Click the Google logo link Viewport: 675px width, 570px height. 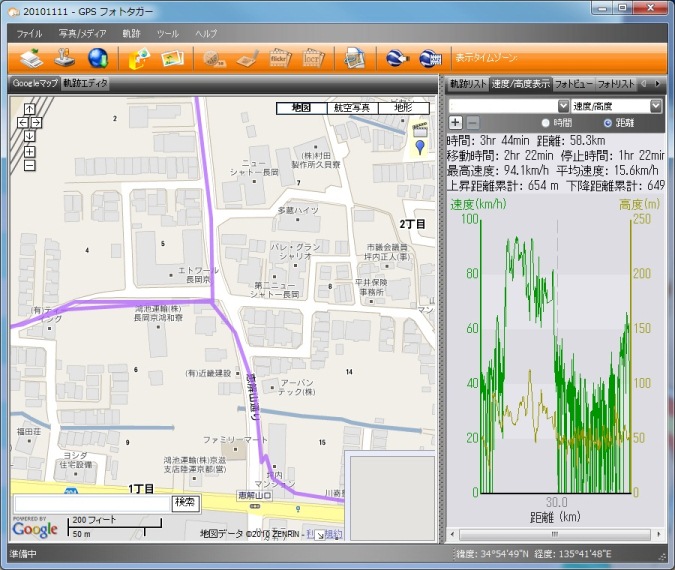(35, 529)
